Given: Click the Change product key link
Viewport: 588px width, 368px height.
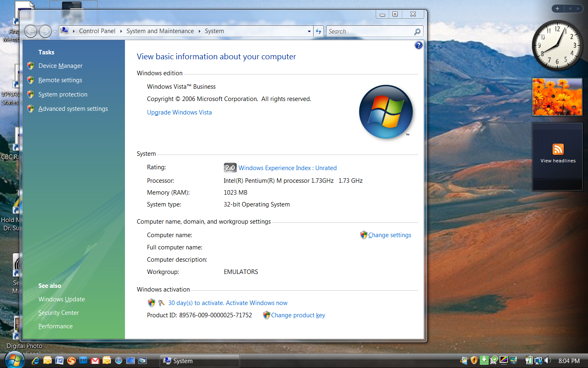Looking at the screenshot, I should (x=298, y=315).
